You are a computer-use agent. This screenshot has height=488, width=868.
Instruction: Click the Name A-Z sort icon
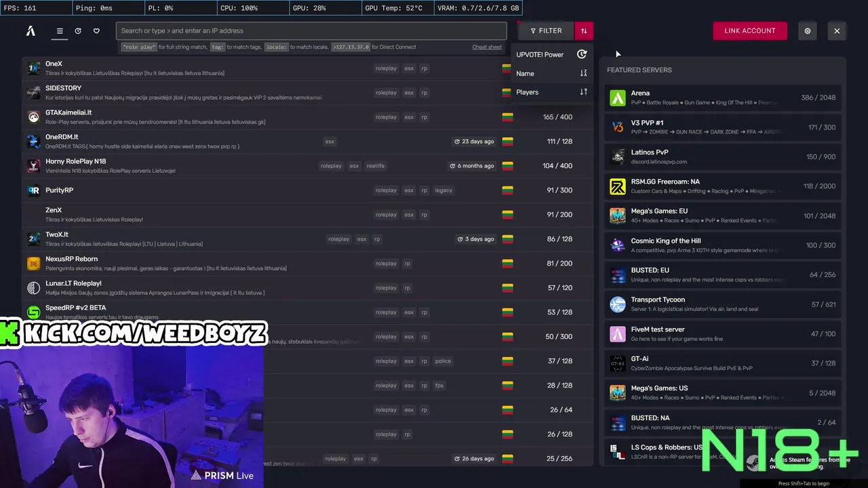point(583,73)
